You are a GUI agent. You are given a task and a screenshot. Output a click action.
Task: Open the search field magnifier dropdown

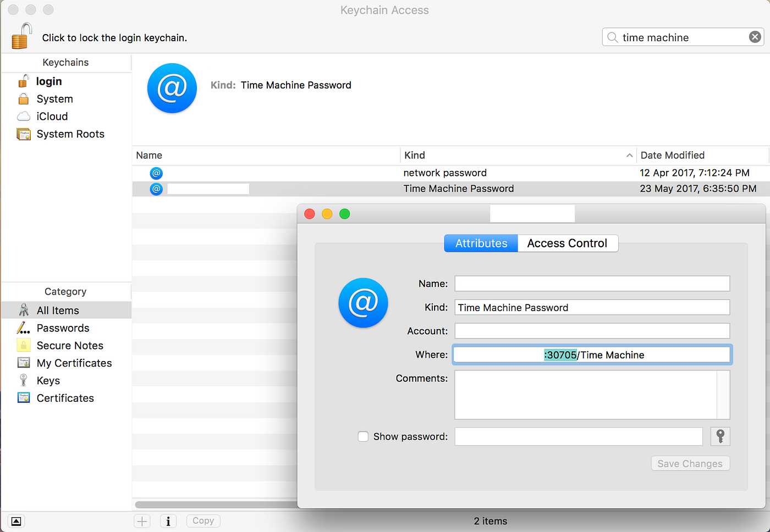click(612, 37)
